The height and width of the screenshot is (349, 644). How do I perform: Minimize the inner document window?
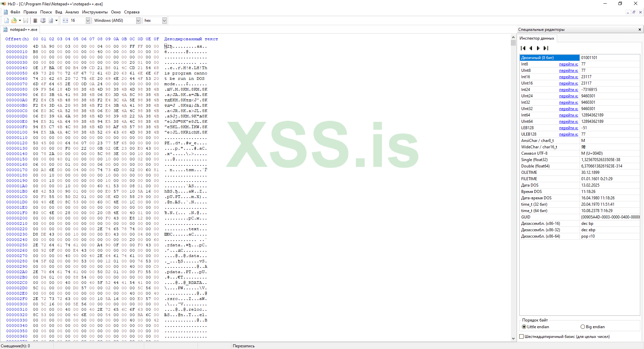coord(628,12)
